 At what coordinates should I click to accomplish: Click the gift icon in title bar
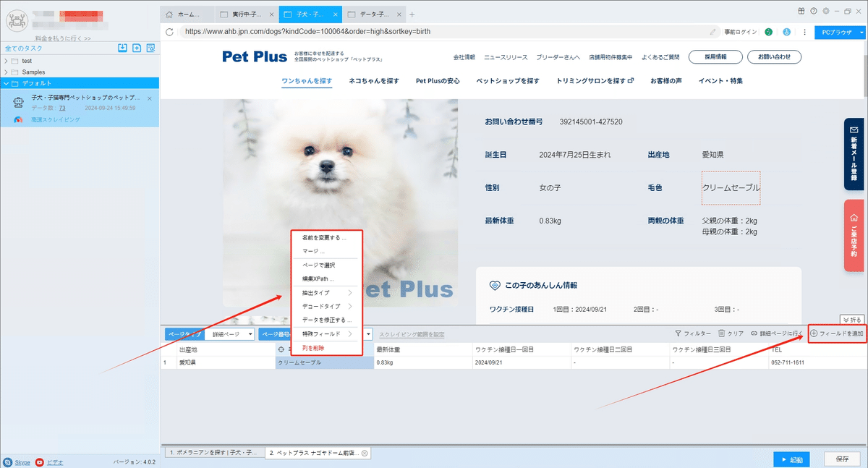point(801,11)
